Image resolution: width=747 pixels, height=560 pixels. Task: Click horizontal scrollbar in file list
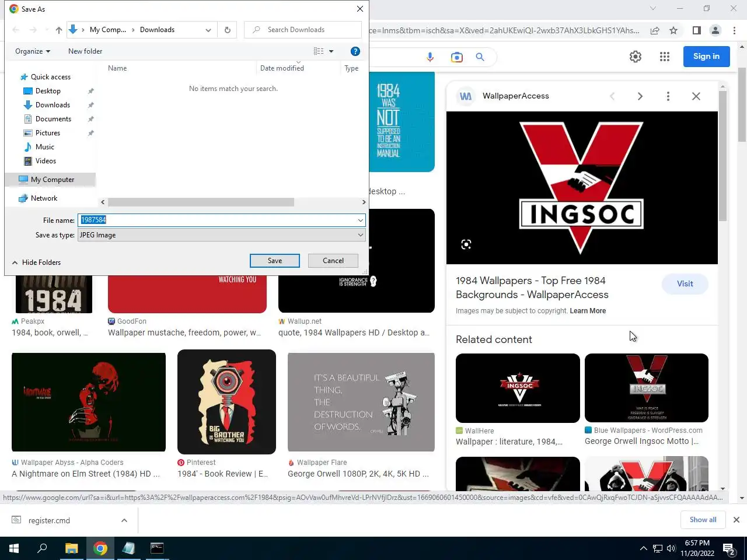tap(201, 202)
